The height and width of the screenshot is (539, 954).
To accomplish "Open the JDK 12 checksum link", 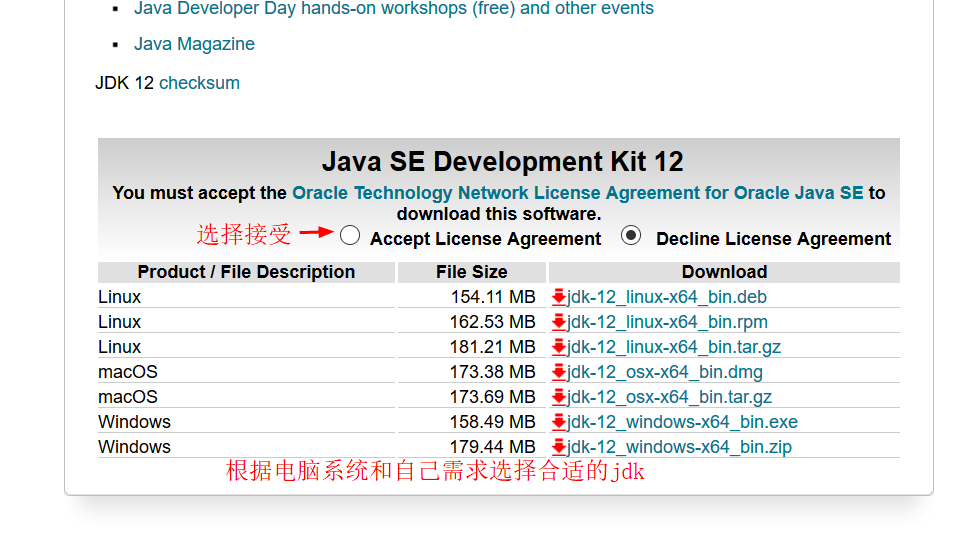I will point(199,83).
